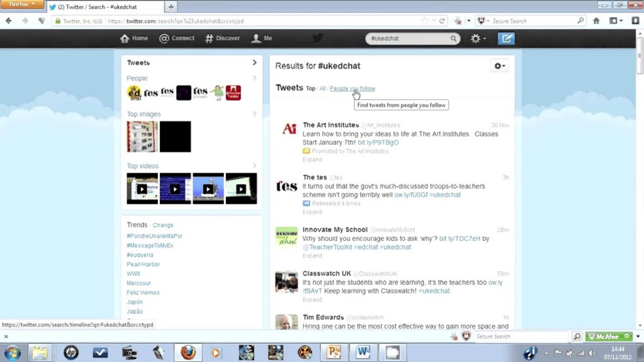Screen dimensions: 644x362
Task: Click the magnifier in Secure Search bar
Action: point(580,21)
